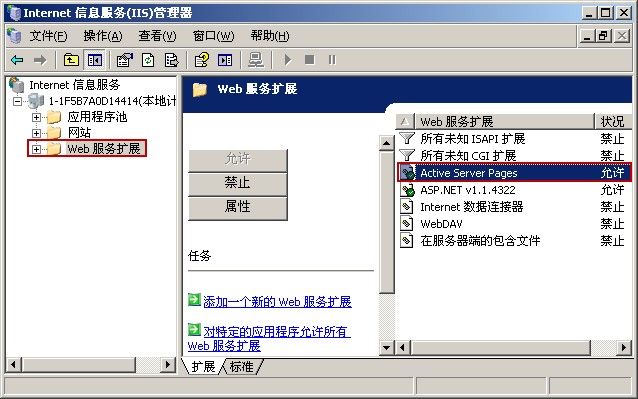Expand the Web 服务扩展 tree node
The height and width of the screenshot is (399, 638).
(x=36, y=149)
